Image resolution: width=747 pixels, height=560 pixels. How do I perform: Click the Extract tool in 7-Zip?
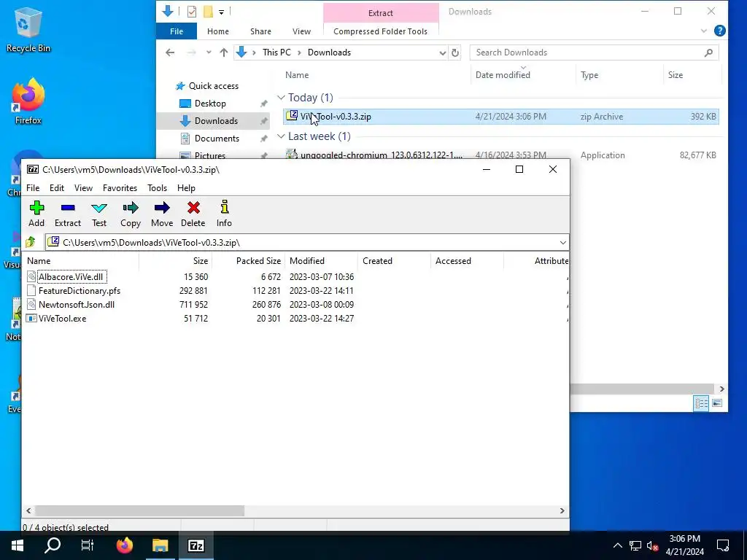(x=68, y=214)
